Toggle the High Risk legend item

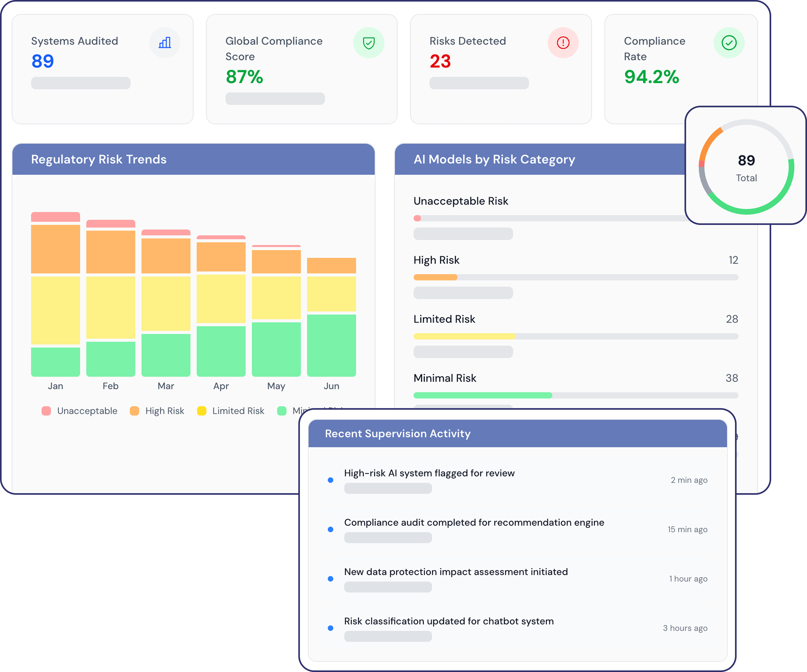pyautogui.click(x=158, y=411)
